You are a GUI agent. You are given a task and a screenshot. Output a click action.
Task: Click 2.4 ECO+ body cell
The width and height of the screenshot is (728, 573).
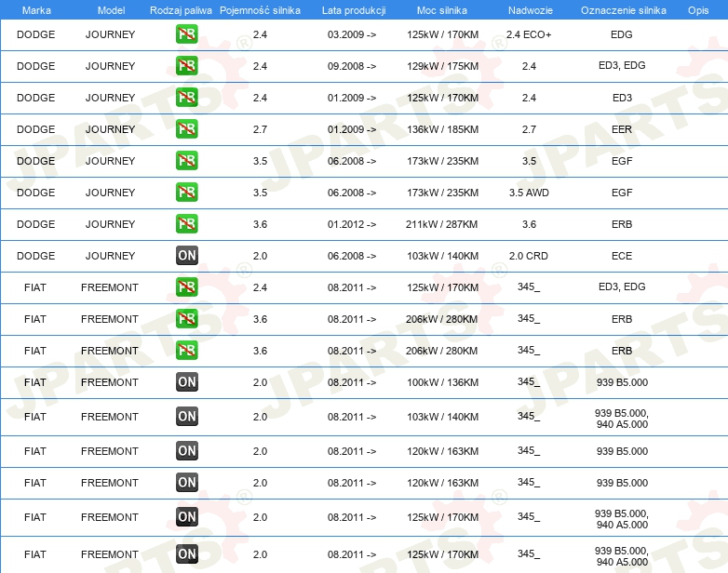click(x=529, y=34)
